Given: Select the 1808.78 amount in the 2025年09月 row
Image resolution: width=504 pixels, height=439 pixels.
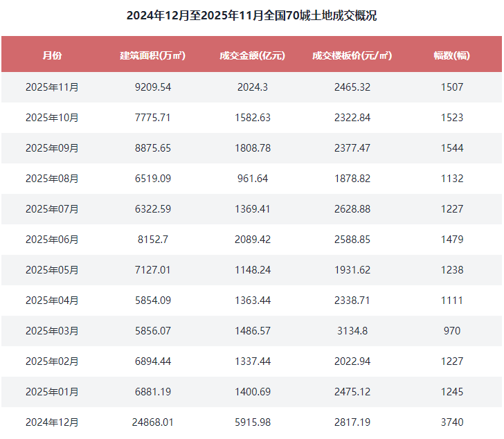Looking at the screenshot, I should [x=252, y=148].
